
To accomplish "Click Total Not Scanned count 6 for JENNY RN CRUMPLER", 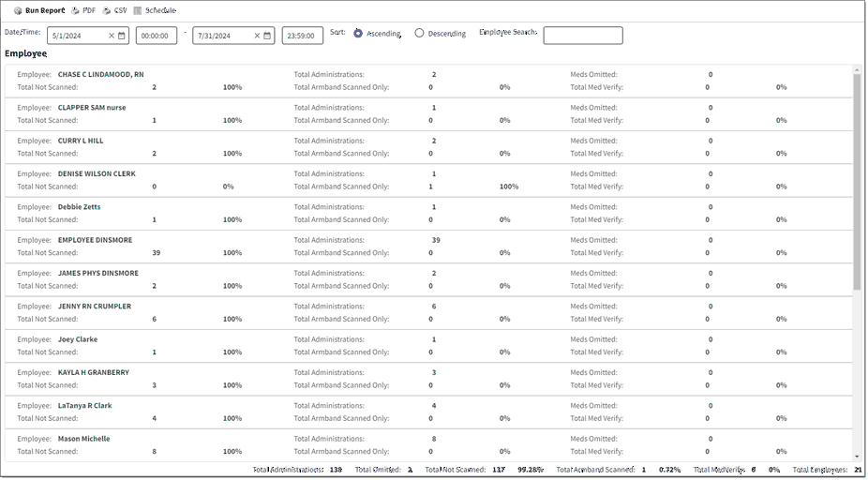I will pyautogui.click(x=155, y=319).
